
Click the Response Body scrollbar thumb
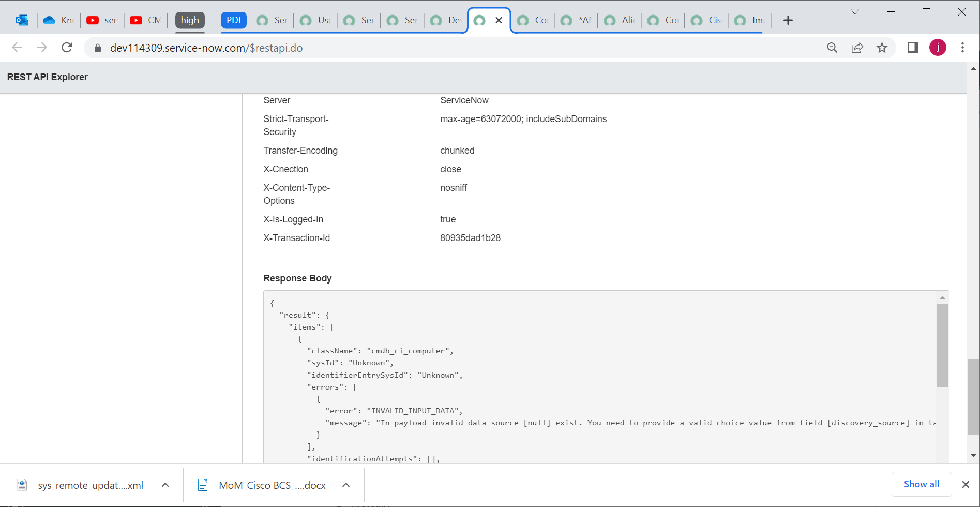(942, 346)
